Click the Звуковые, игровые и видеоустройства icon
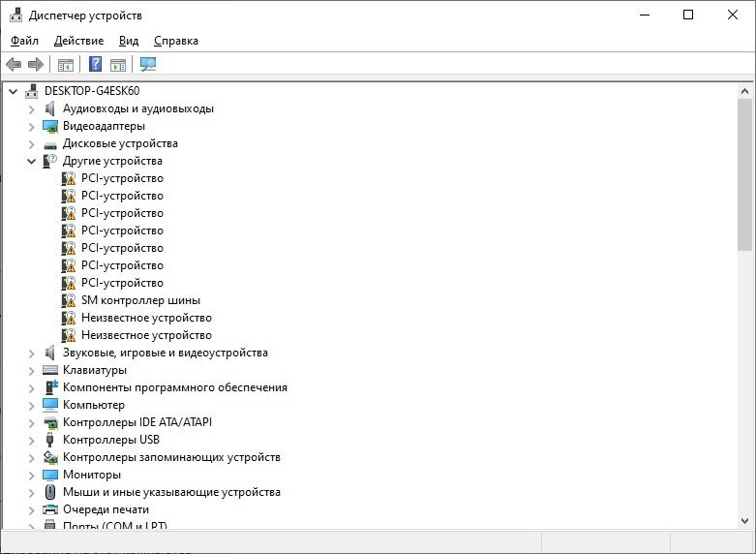The height and width of the screenshot is (554, 756). pos(49,353)
